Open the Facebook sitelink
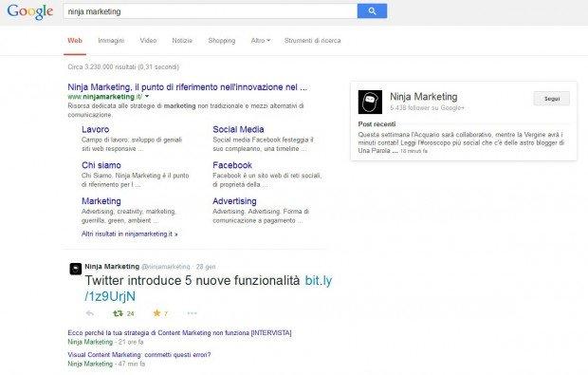This screenshot has height=375, width=588. [232, 165]
